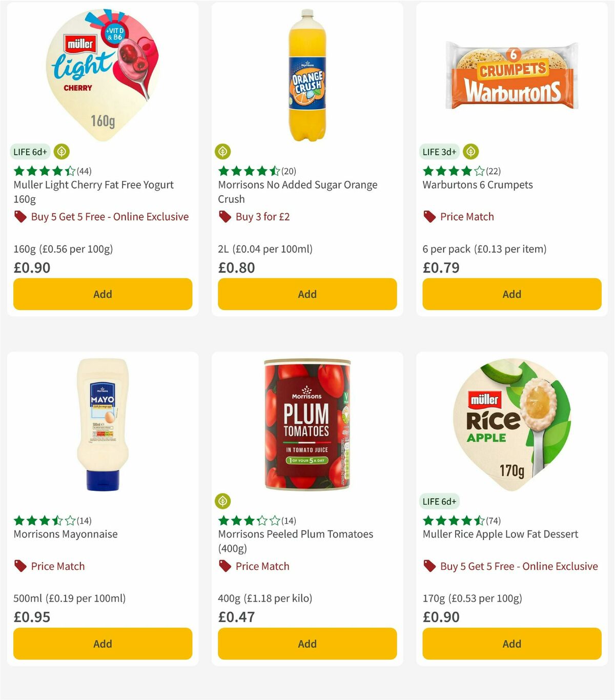Add Morrisons Mayonnaise to basket
Image resolution: width=615 pixels, height=700 pixels.
tap(102, 644)
